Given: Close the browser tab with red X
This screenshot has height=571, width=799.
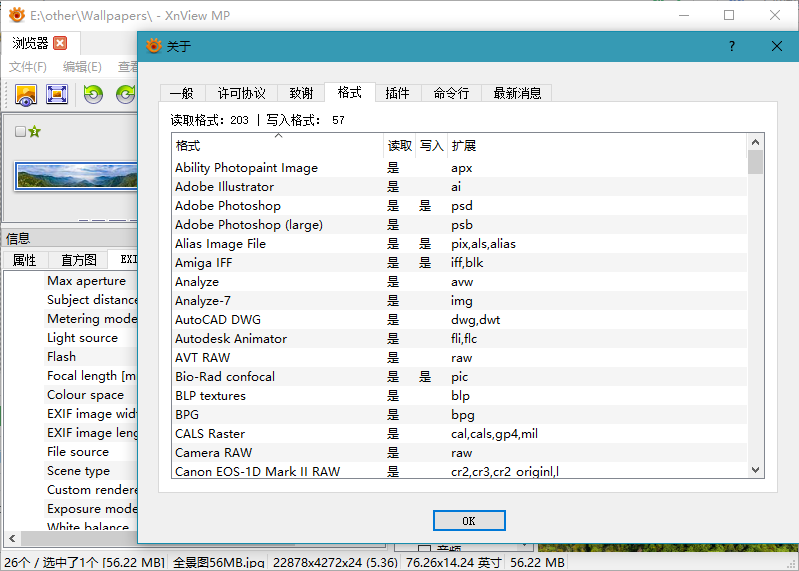Looking at the screenshot, I should coord(60,43).
